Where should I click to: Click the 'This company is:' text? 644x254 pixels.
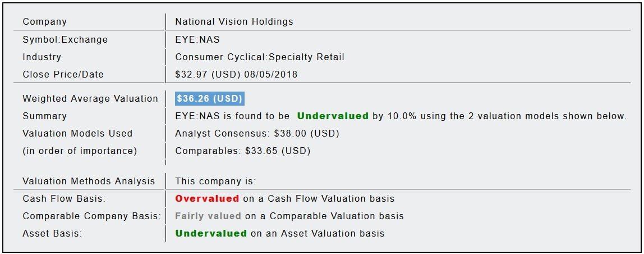coord(215,181)
